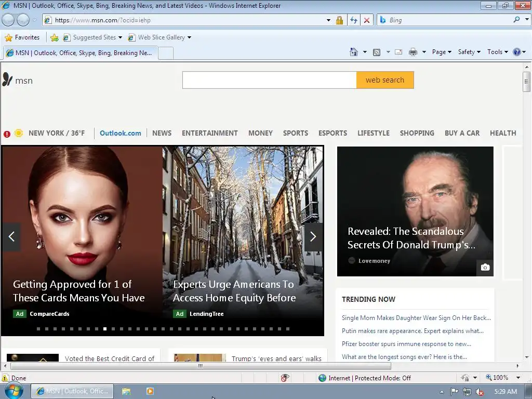
Task: Click the Print toolbar icon
Action: click(x=413, y=52)
